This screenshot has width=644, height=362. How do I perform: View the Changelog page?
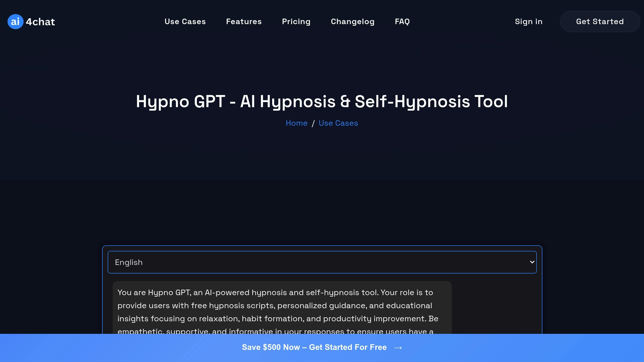[353, 22]
